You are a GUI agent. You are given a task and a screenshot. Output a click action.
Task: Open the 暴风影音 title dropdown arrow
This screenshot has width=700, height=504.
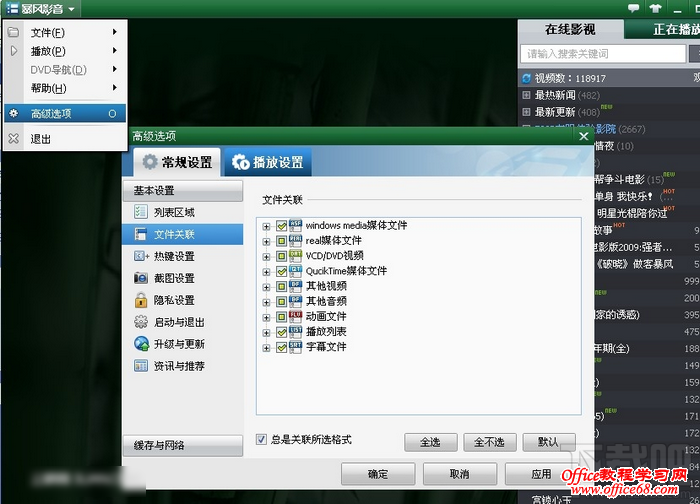tap(71, 9)
